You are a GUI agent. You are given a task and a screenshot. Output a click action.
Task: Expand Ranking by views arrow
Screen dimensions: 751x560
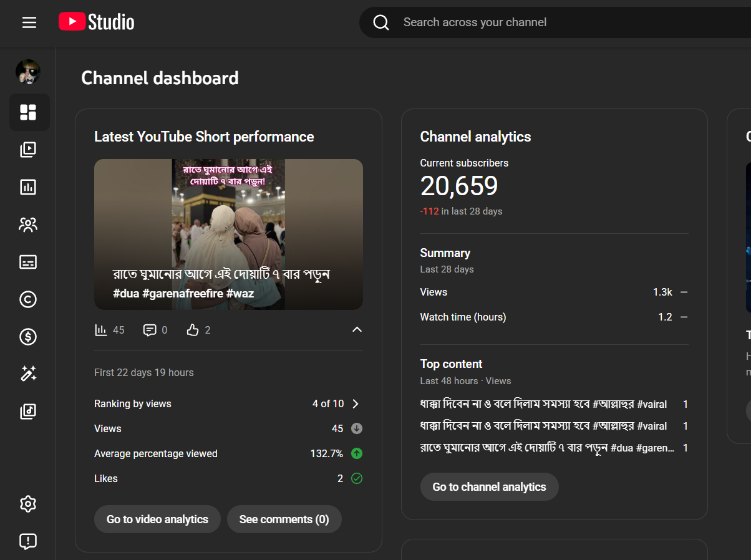356,404
